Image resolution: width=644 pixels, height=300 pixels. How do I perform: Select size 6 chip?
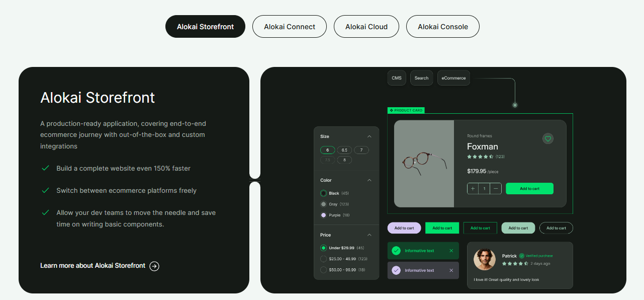[328, 150]
